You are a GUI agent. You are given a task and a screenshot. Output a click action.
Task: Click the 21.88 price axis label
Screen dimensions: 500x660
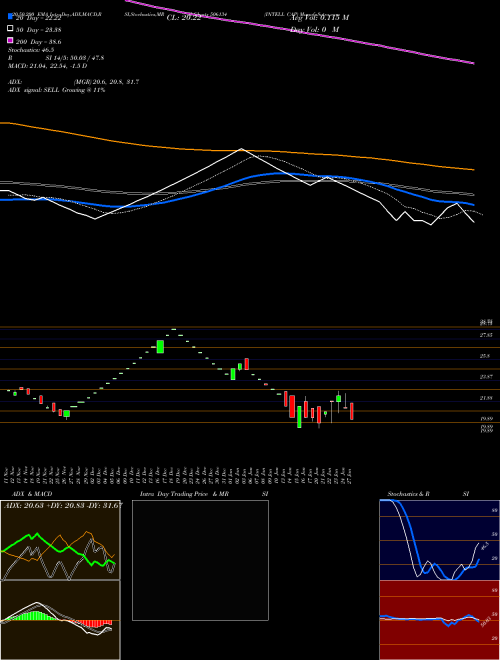(487, 398)
